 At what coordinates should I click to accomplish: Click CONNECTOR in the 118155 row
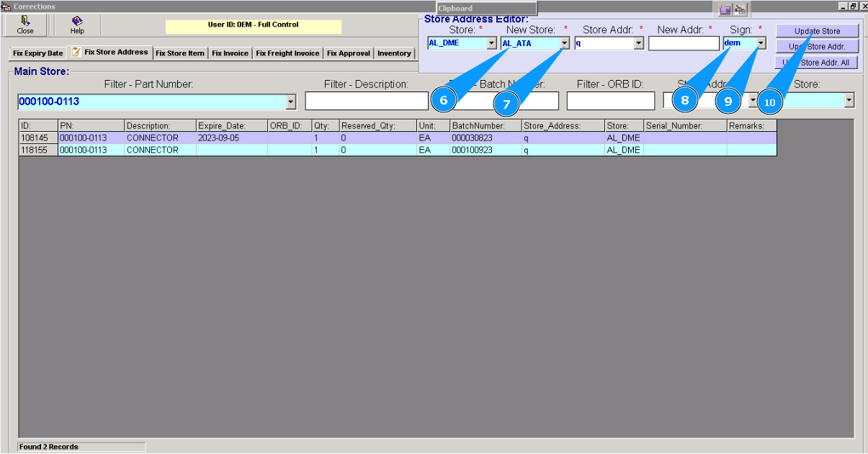(x=160, y=150)
